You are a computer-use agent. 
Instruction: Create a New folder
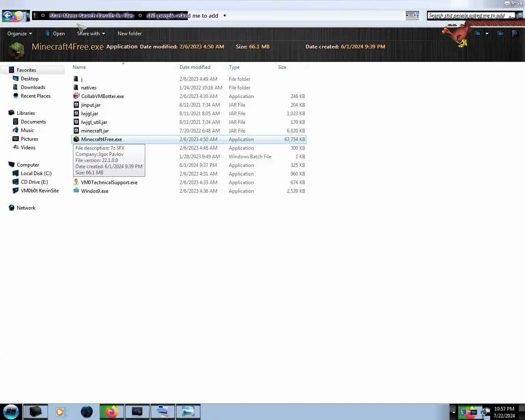(130, 34)
